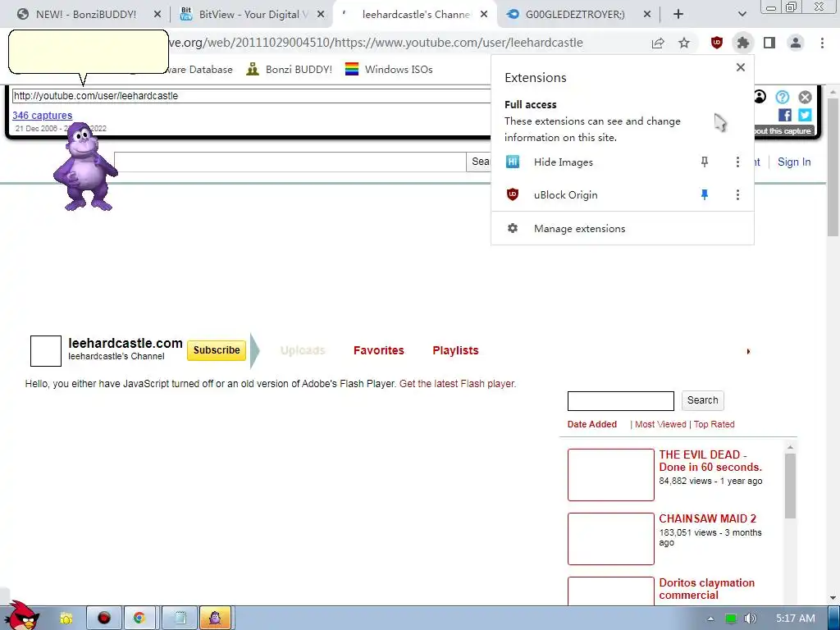840x630 pixels.
Task: Open the Bonzi BUDDY! bookmark
Action: point(290,69)
